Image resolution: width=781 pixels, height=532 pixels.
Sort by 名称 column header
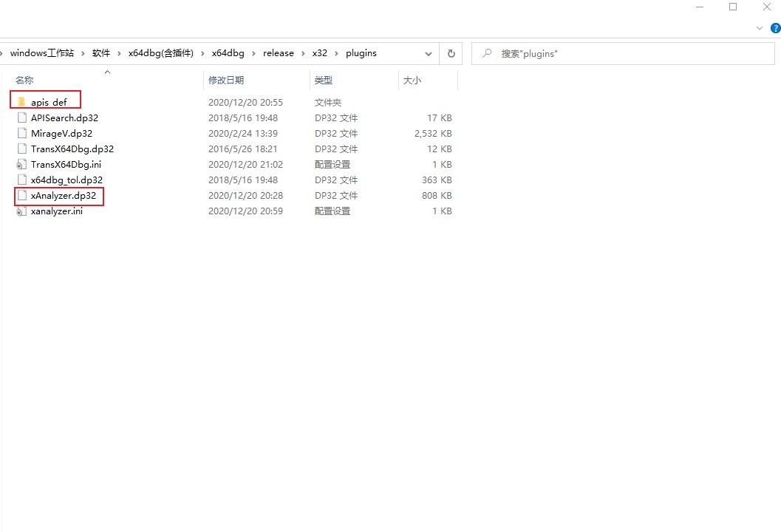pos(24,81)
